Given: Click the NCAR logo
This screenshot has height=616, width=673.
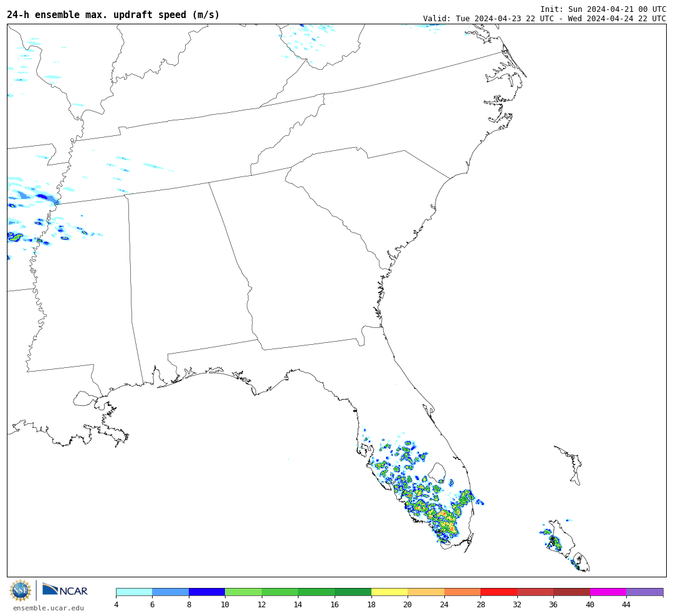Looking at the screenshot, I should coord(65,590).
